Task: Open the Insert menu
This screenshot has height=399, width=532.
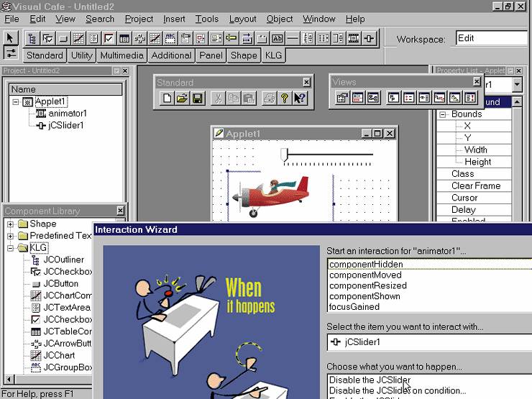Action: pyautogui.click(x=174, y=19)
